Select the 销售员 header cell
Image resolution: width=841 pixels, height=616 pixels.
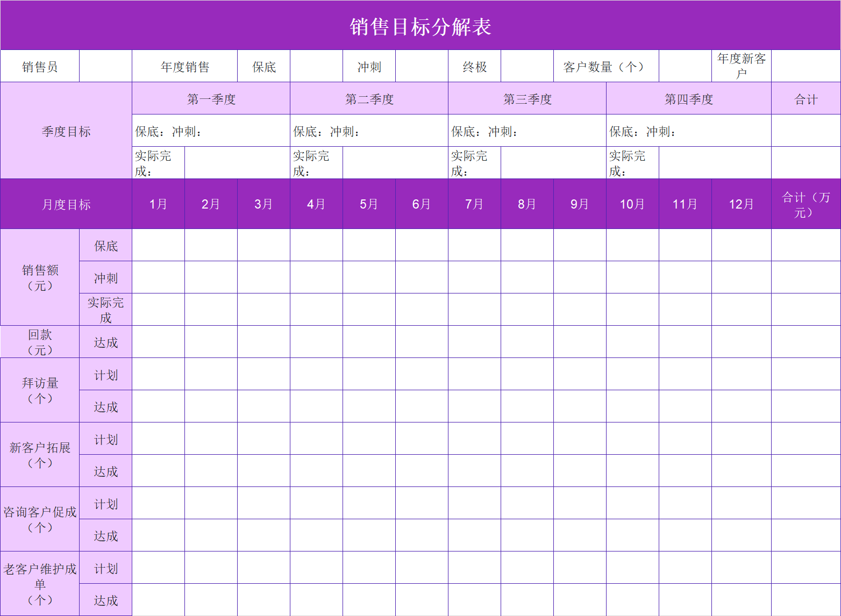[x=40, y=66]
